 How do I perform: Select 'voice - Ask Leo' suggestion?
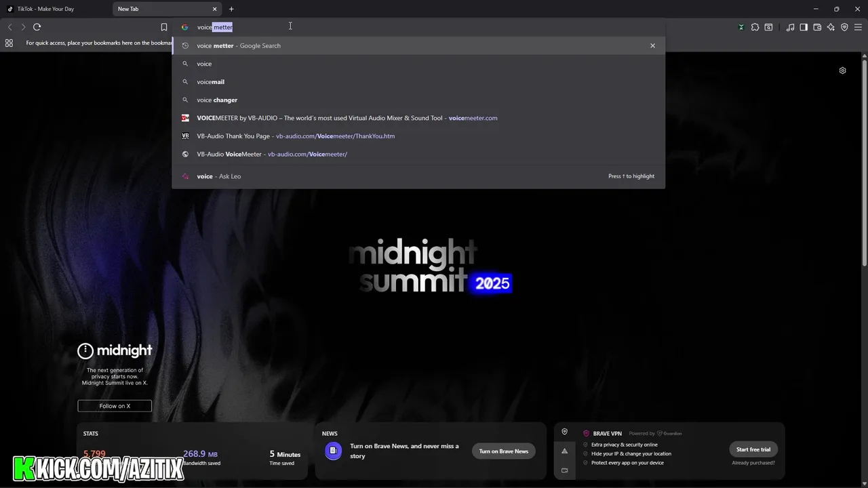(418, 176)
